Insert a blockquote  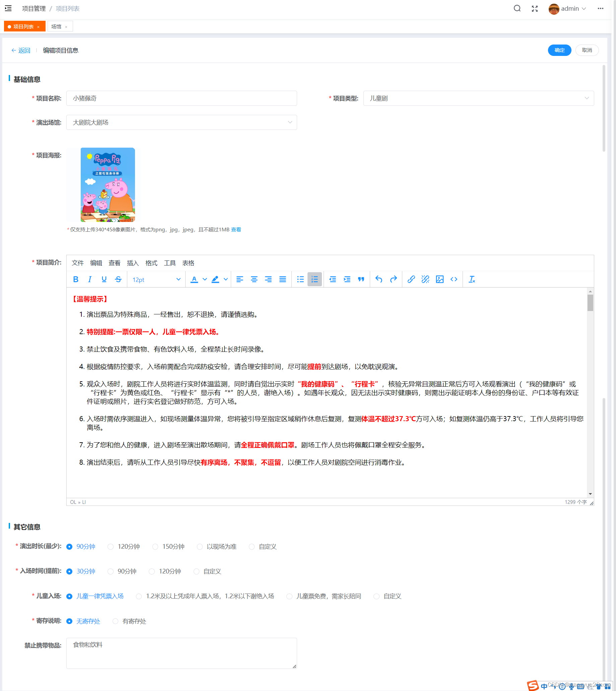pos(361,279)
